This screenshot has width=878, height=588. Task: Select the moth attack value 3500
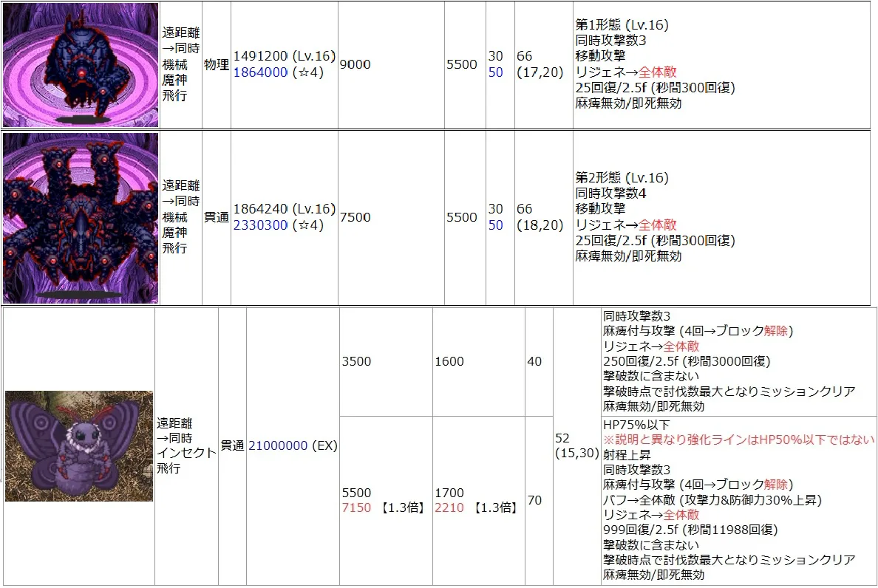click(357, 361)
